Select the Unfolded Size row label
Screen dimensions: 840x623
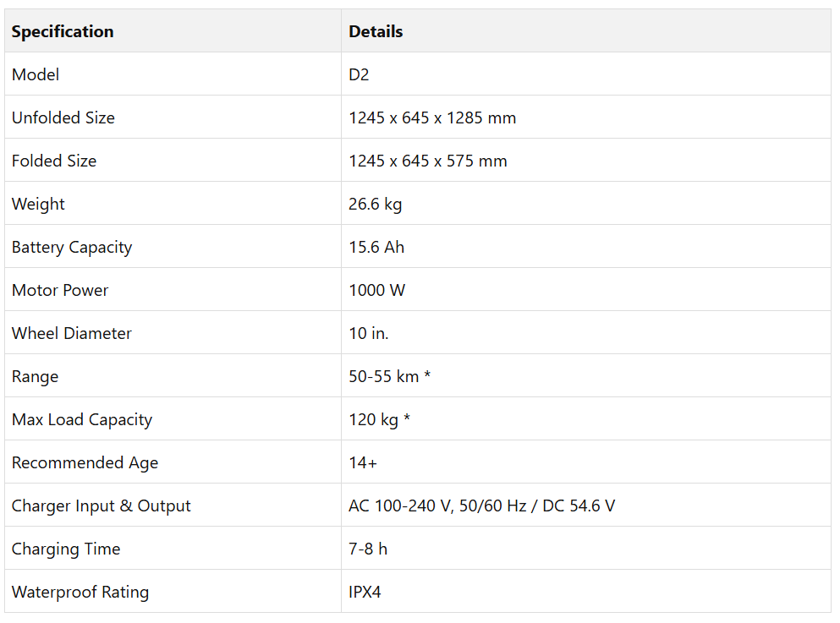(63, 117)
